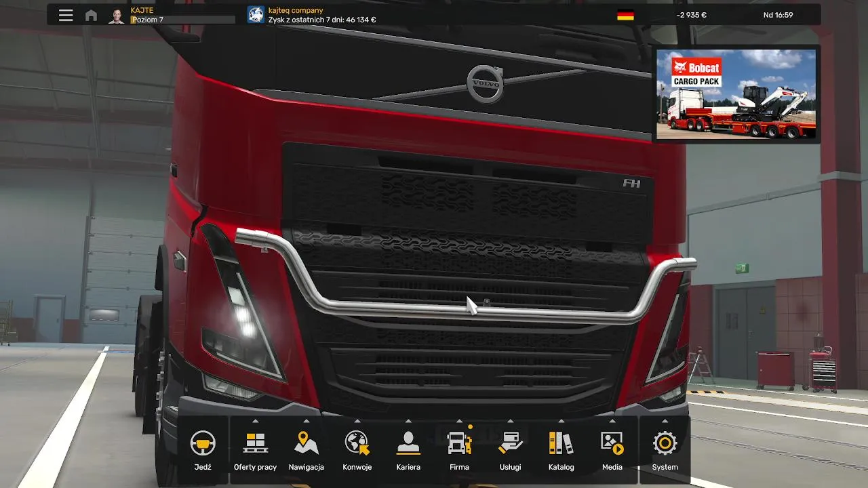The image size is (868, 488).
Task: Click the Zysk z ostatnich 7 dni text
Action: point(322,20)
